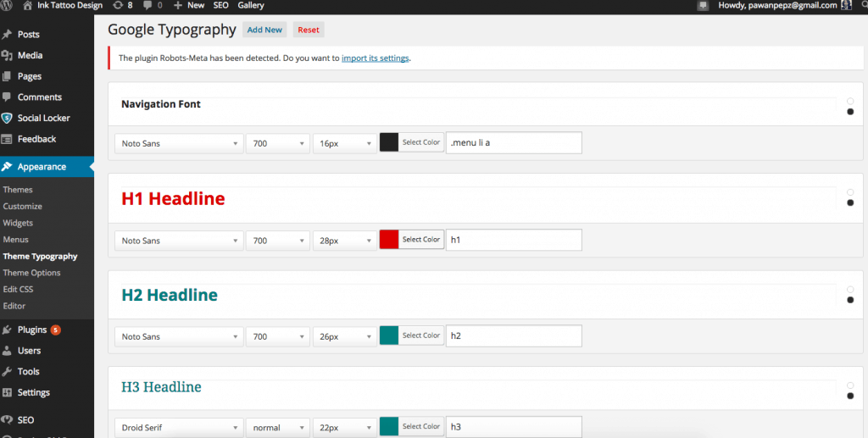The width and height of the screenshot is (868, 438).
Task: Click Select Color in H1 row
Action: [421, 240]
